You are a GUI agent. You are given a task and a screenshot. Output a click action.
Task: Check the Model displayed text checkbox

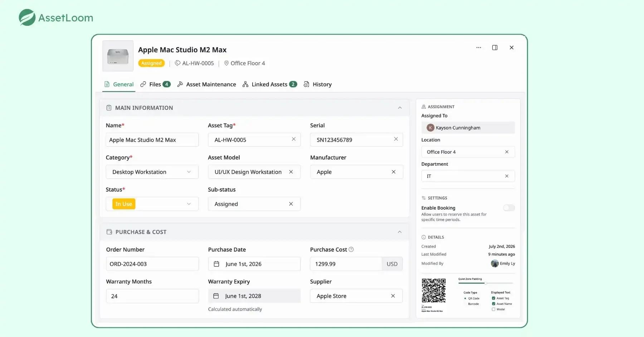pos(493,309)
